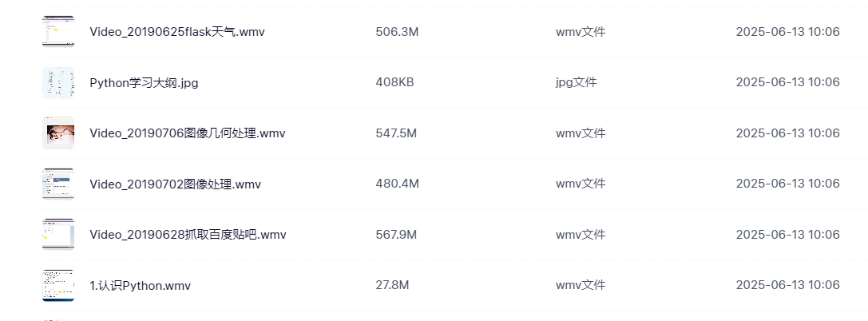This screenshot has height=321, width=868.
Task: Select the 图像几何处理 video thumbnail
Action: pyautogui.click(x=58, y=133)
